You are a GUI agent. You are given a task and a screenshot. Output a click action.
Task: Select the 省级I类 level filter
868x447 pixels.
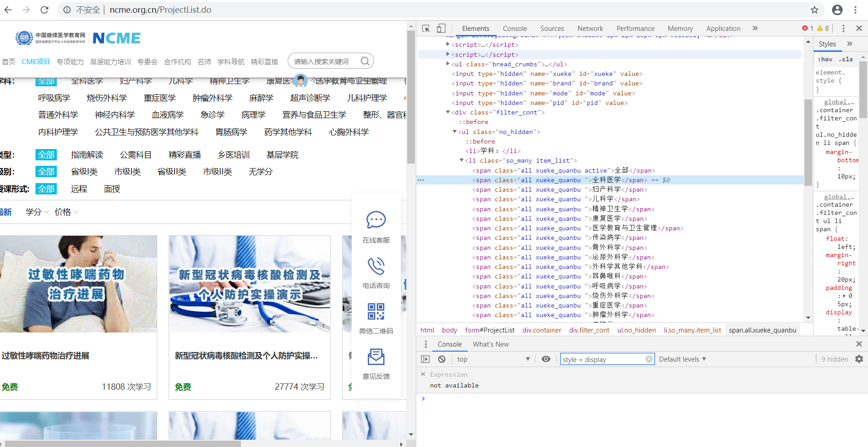(84, 172)
